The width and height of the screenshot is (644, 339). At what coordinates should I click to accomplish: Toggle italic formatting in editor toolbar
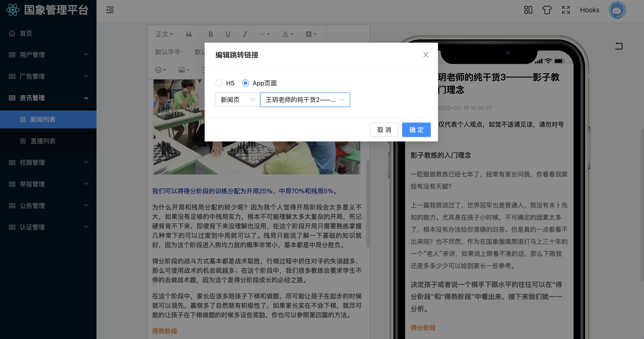(x=245, y=34)
